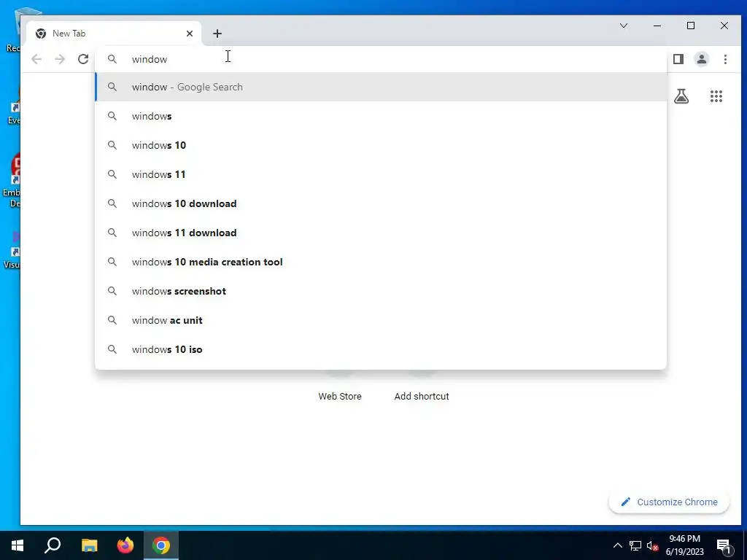Select the "windows" suggestion
The image size is (747, 560).
(381, 116)
